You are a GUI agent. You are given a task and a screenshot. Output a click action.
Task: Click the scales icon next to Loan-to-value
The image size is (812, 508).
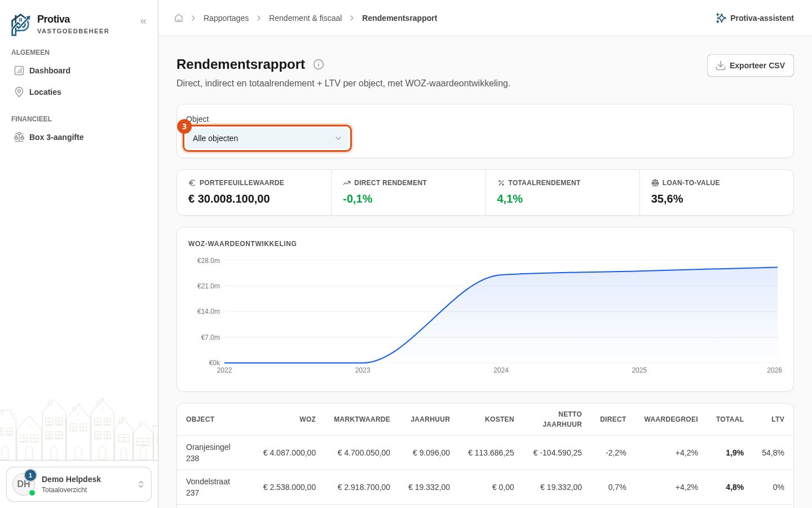tap(655, 183)
